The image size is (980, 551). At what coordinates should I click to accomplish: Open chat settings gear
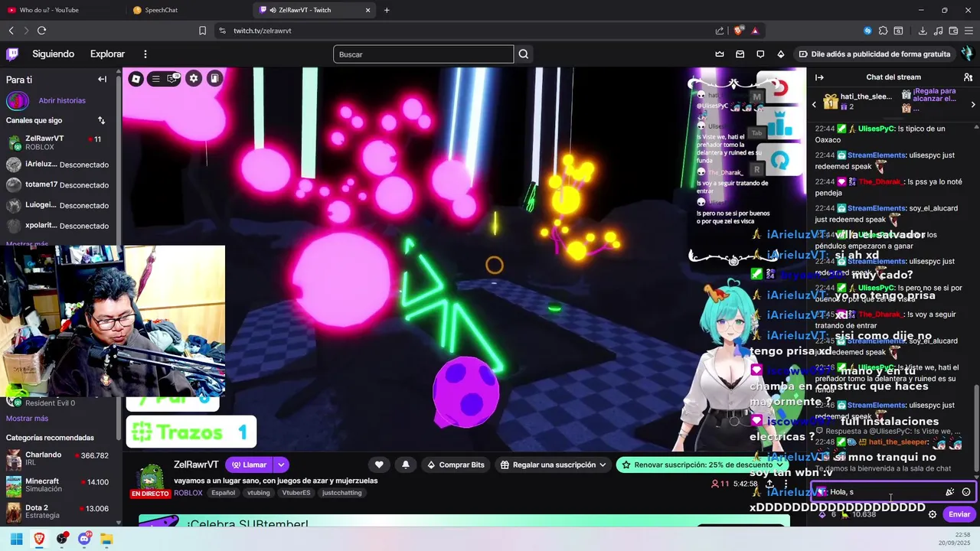[x=933, y=514]
